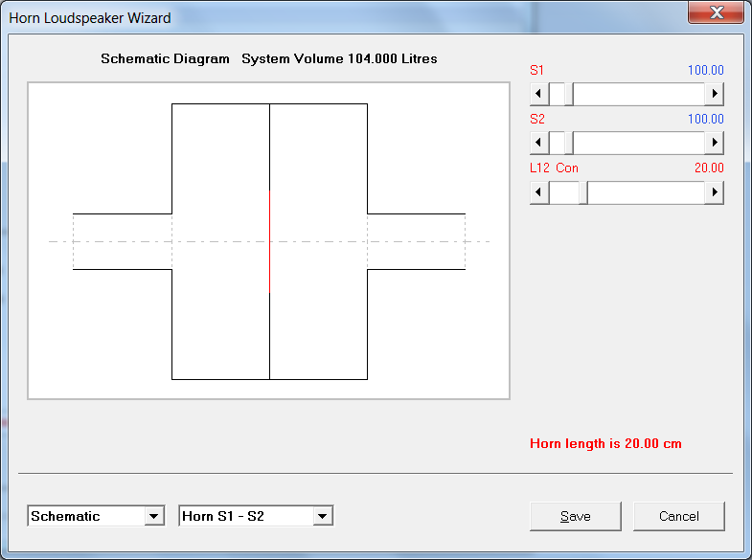Click the L12 label
752x560 pixels.
pos(539,168)
